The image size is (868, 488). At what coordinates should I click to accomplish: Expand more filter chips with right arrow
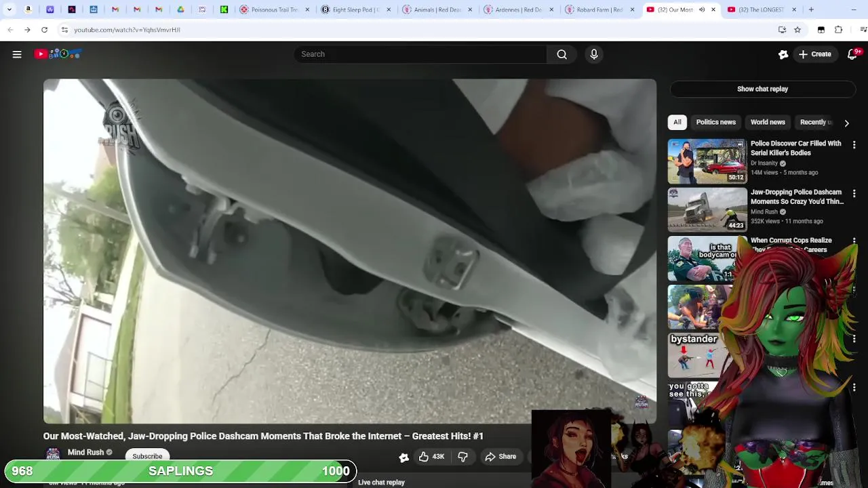click(x=846, y=123)
